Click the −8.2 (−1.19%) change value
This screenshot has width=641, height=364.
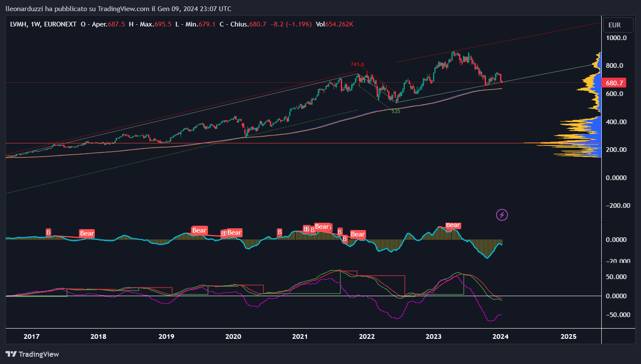pyautogui.click(x=291, y=24)
